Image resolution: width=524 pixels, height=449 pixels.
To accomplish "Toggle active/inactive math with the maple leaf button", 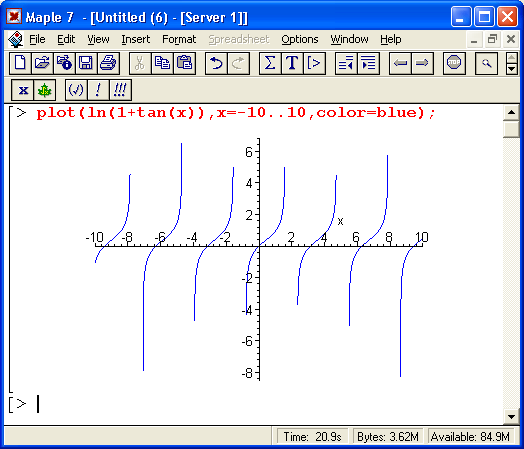I will [44, 90].
